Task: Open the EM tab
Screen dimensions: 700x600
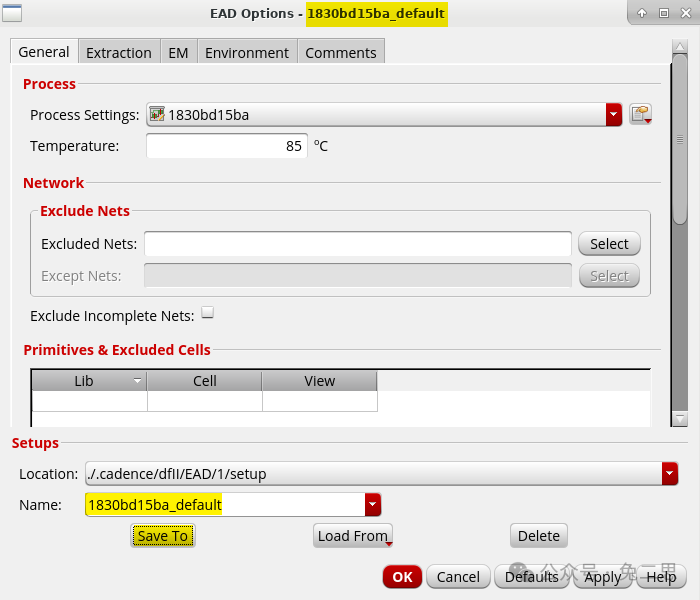Action: (x=178, y=53)
